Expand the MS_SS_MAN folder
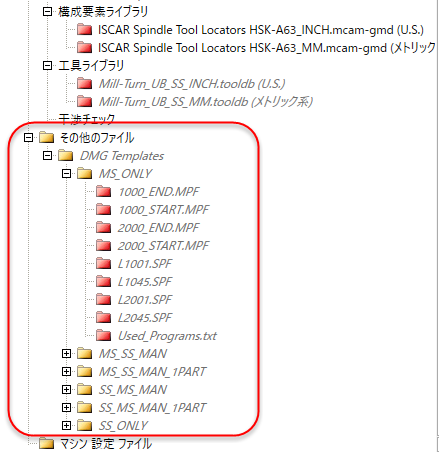Image resolution: width=439 pixels, height=452 pixels. point(67,354)
